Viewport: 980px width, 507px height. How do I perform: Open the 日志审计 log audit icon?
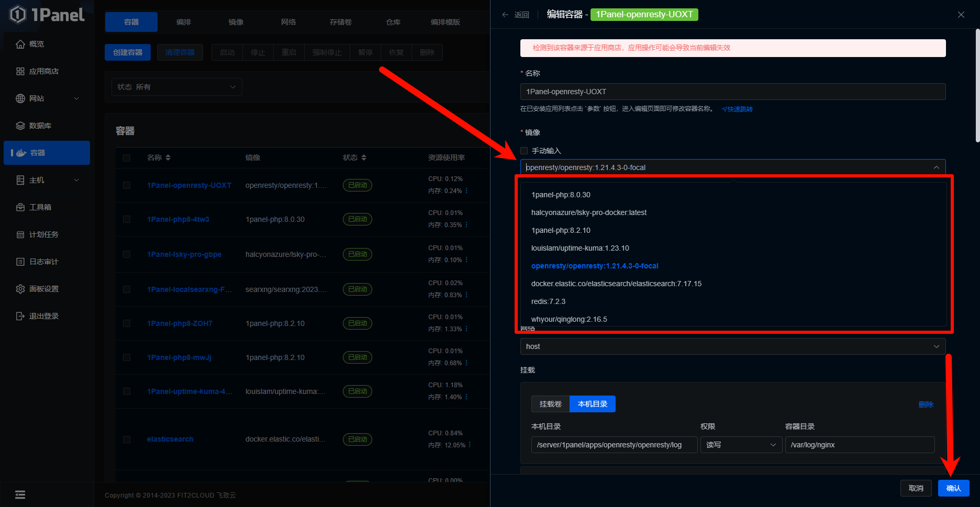coord(20,262)
